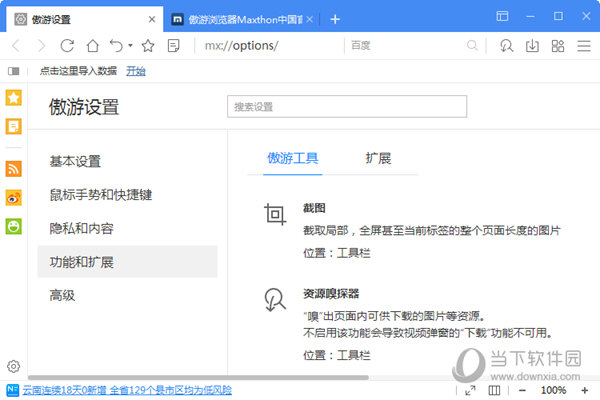Open sidebar settings gear icon
Screen dimensions: 600x400
pyautogui.click(x=13, y=366)
